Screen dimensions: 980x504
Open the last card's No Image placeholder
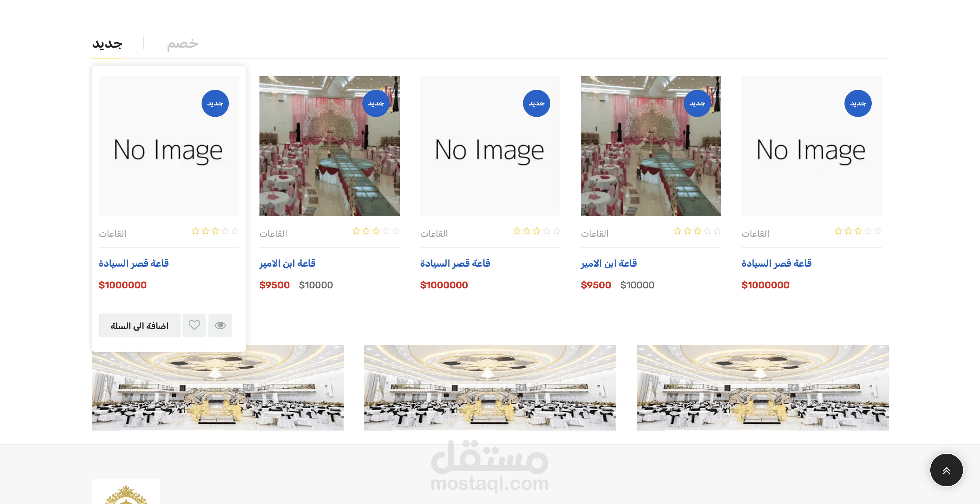tap(811, 146)
